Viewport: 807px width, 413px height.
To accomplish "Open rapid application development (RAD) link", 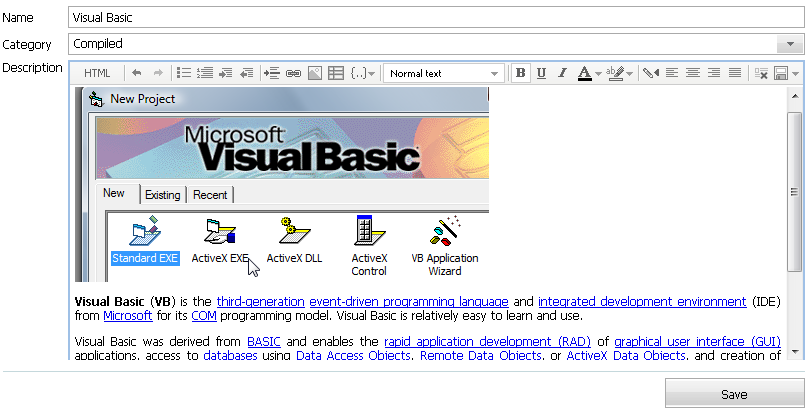I will tap(488, 341).
